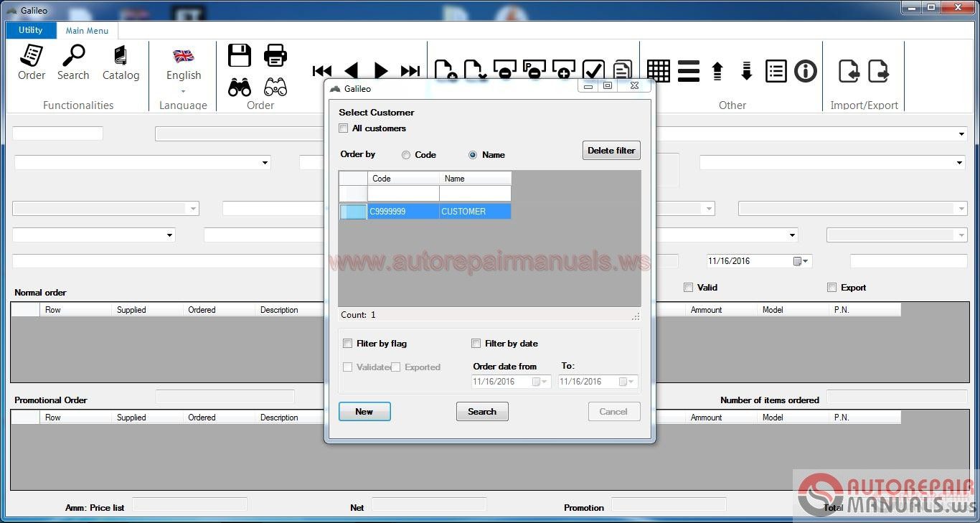This screenshot has width=980, height=523.
Task: Check the Export checkbox in main window
Action: pyautogui.click(x=831, y=288)
